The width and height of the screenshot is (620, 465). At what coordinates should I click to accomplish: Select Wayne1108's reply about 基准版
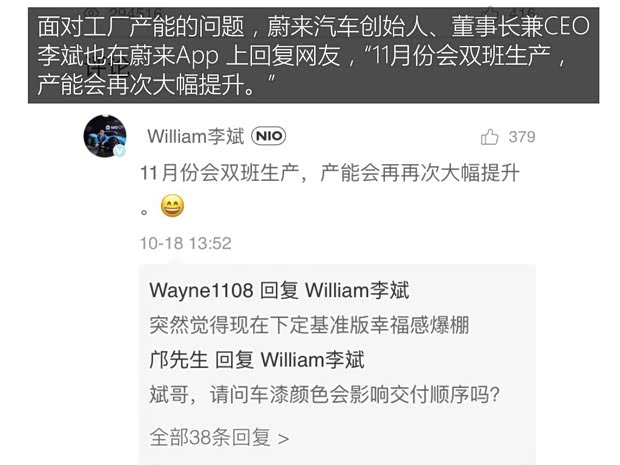click(x=309, y=325)
